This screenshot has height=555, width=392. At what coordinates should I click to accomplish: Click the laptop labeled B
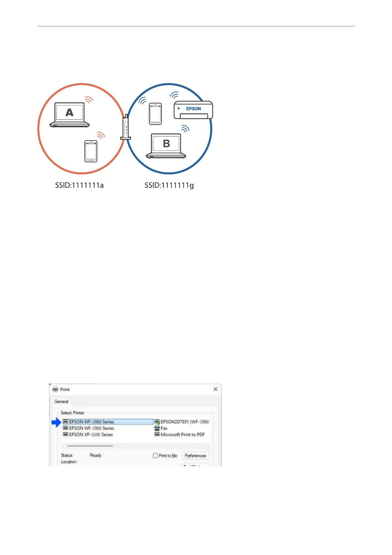coord(166,146)
